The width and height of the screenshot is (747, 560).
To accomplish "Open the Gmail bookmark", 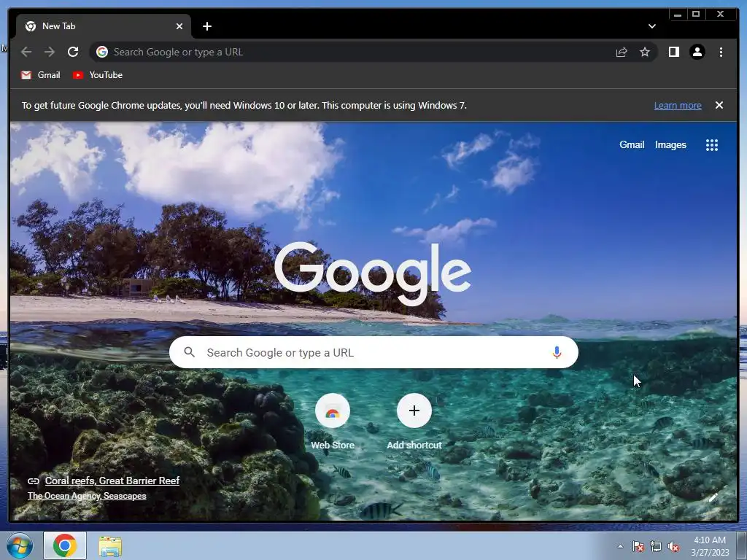I will [x=41, y=75].
